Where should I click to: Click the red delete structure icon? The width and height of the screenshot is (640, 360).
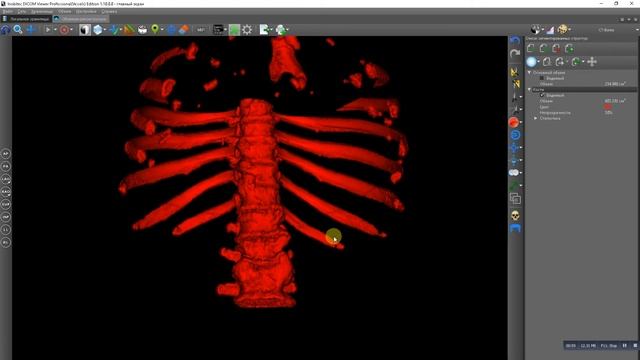[556, 48]
